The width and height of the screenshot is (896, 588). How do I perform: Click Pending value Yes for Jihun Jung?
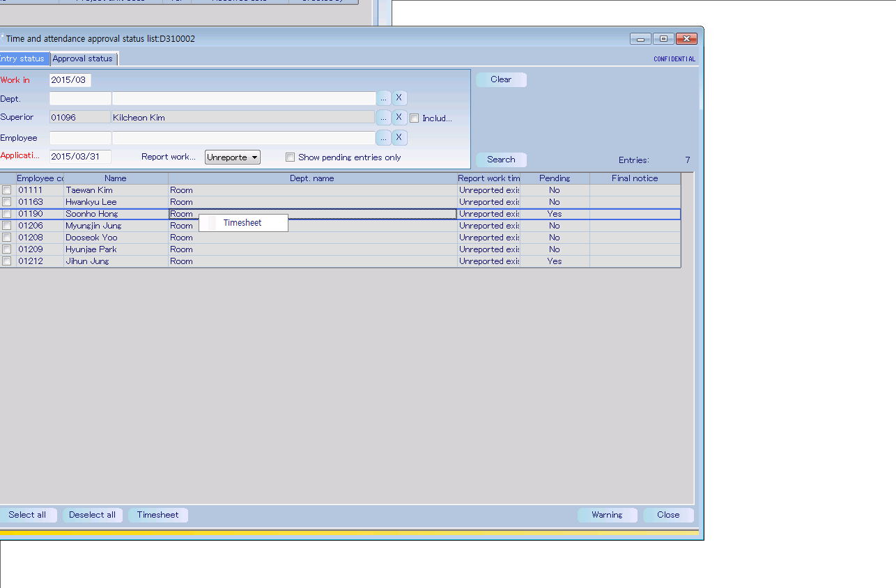click(x=555, y=261)
